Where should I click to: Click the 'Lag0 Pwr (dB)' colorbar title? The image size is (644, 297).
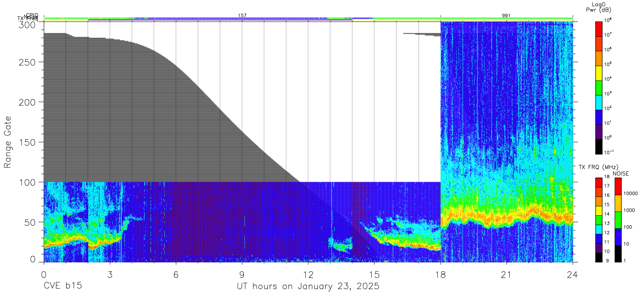598,7
